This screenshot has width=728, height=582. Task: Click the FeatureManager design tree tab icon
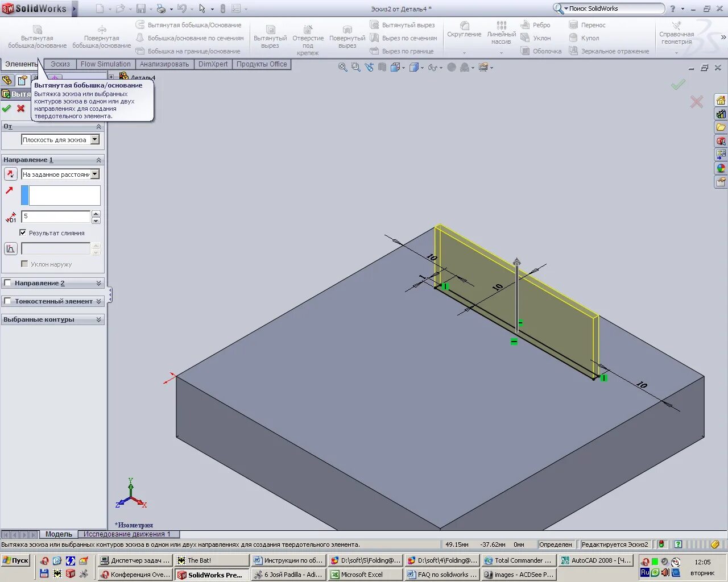coord(7,80)
